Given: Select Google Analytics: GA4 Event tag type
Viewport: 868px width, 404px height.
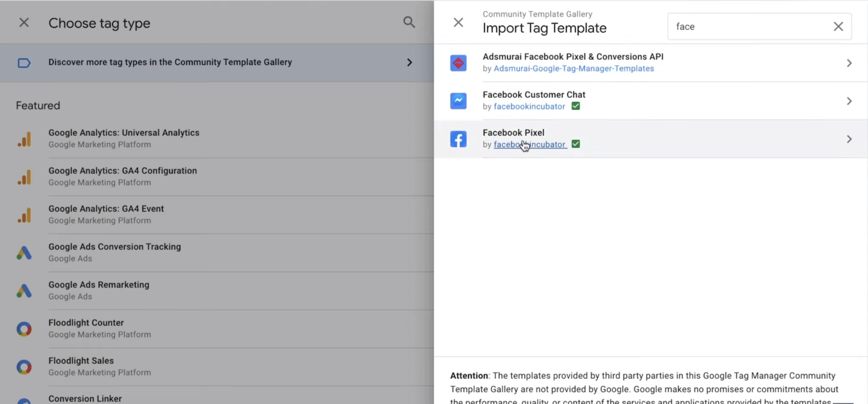Looking at the screenshot, I should point(217,215).
